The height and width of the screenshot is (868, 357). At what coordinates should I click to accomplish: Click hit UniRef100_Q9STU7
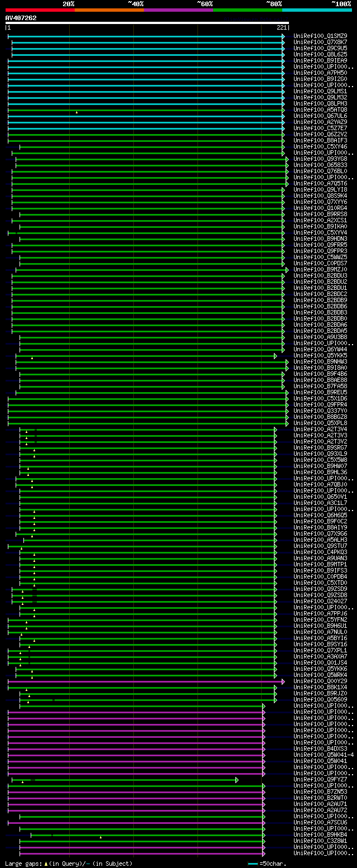pos(321,546)
